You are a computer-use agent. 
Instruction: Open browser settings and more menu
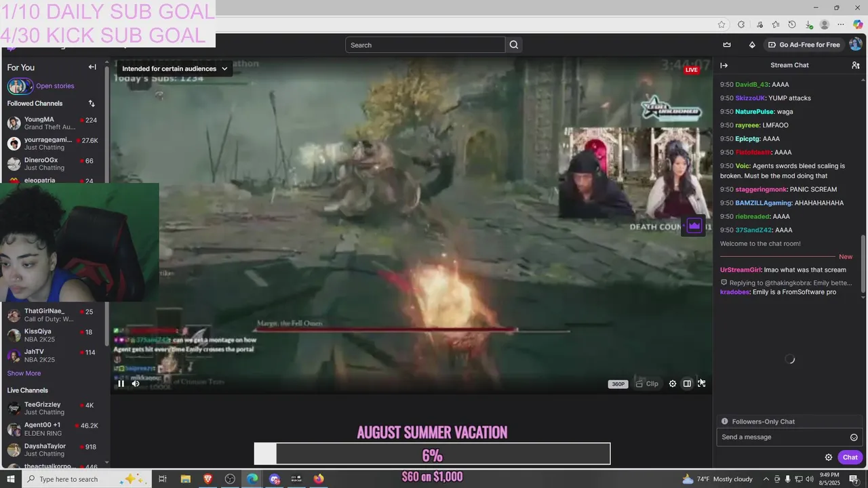coord(841,24)
